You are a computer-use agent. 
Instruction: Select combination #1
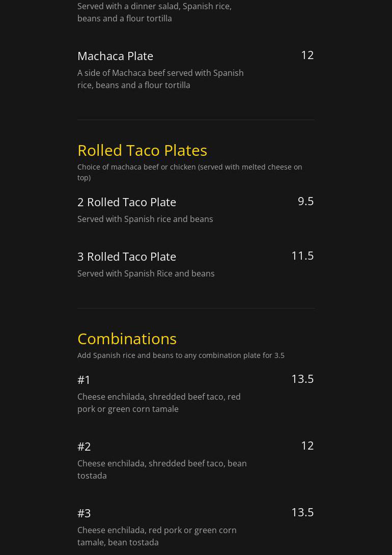84,380
